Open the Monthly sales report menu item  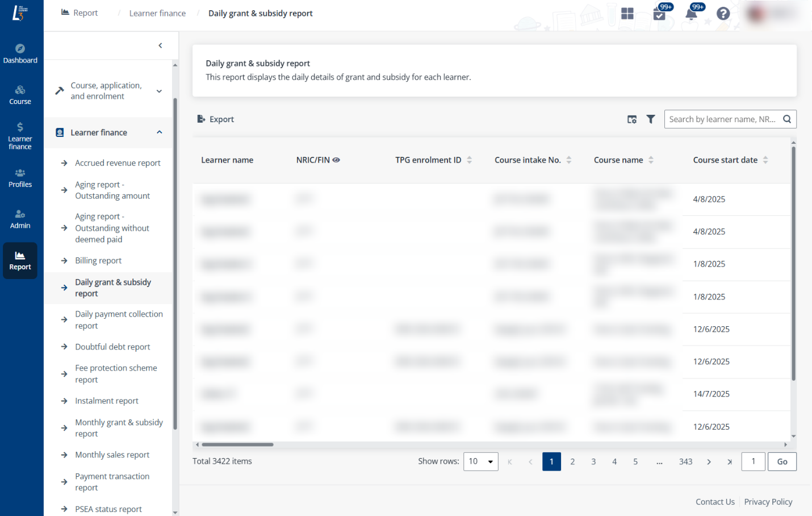click(x=111, y=455)
